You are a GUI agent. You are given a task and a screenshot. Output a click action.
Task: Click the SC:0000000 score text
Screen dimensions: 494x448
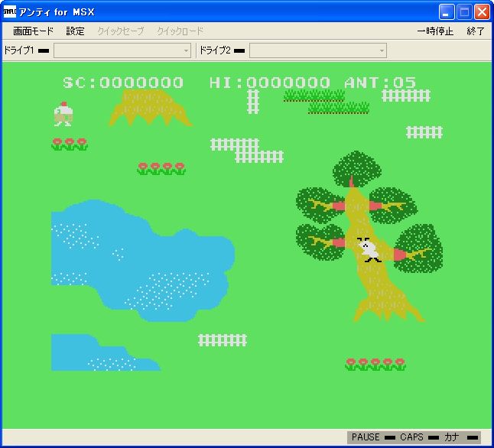click(123, 83)
